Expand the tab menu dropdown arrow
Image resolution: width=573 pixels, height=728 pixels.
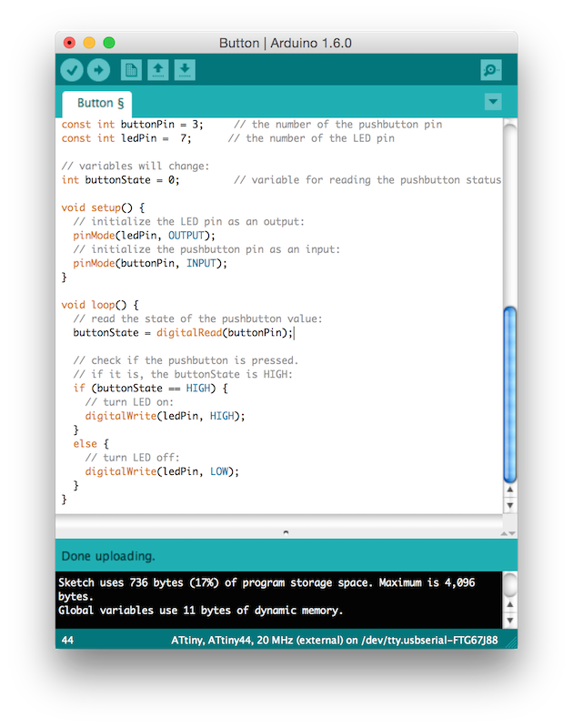click(x=493, y=101)
